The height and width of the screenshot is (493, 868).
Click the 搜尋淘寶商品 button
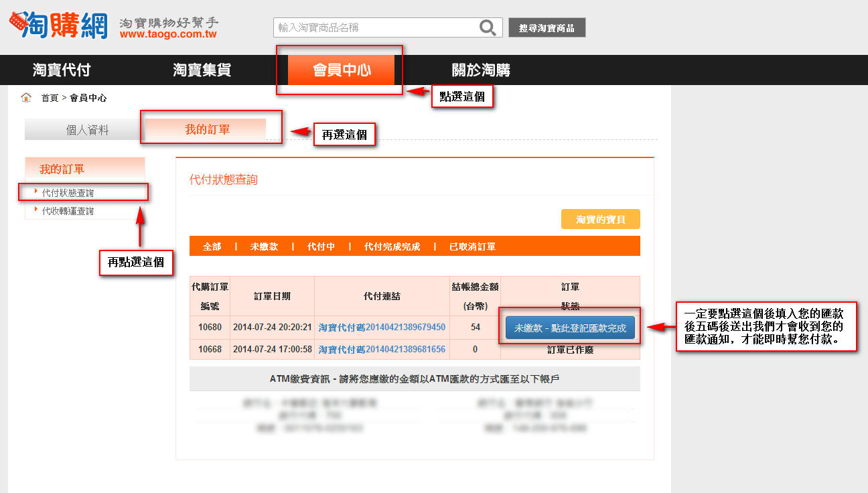(x=547, y=27)
